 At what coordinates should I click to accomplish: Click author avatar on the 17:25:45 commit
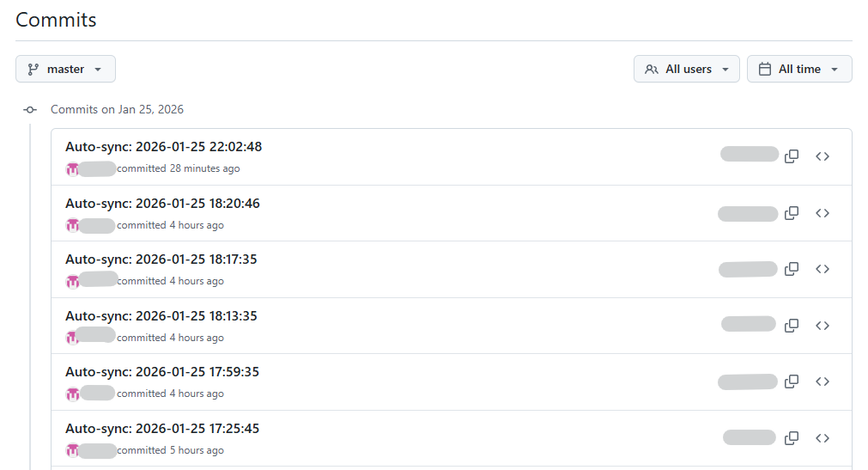(72, 451)
